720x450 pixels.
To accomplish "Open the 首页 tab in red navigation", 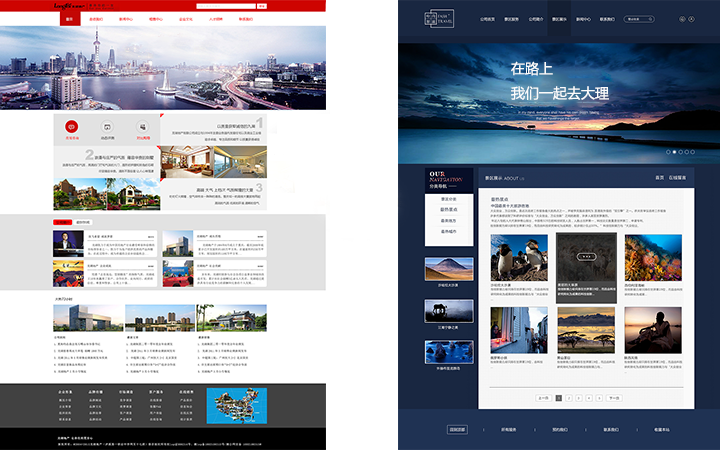I will [x=69, y=18].
